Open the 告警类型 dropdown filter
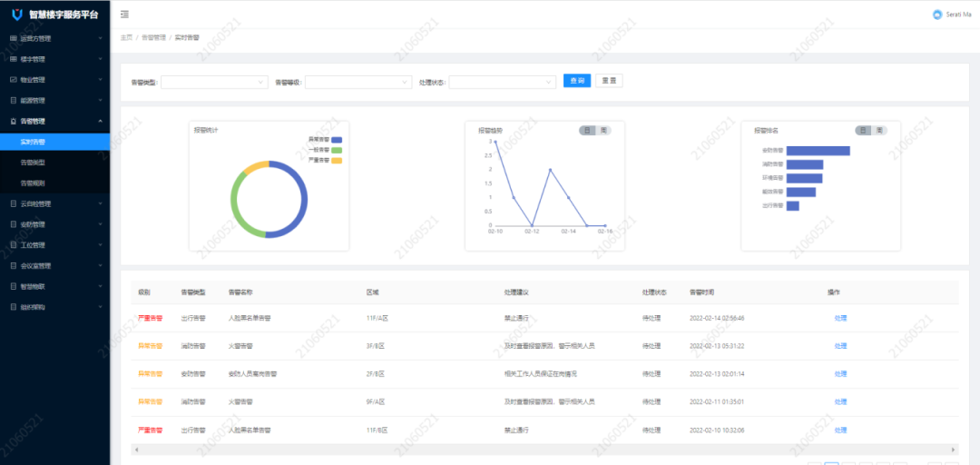Screen dimensions: 980x465 tap(213, 82)
